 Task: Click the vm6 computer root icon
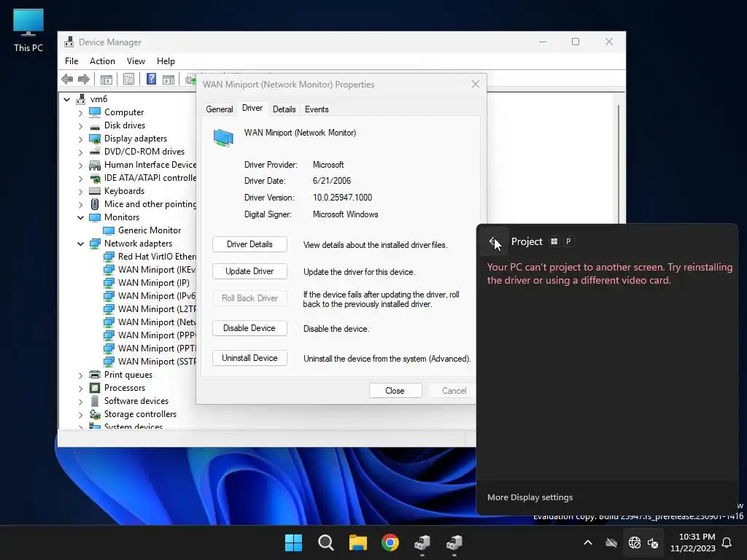(x=80, y=99)
